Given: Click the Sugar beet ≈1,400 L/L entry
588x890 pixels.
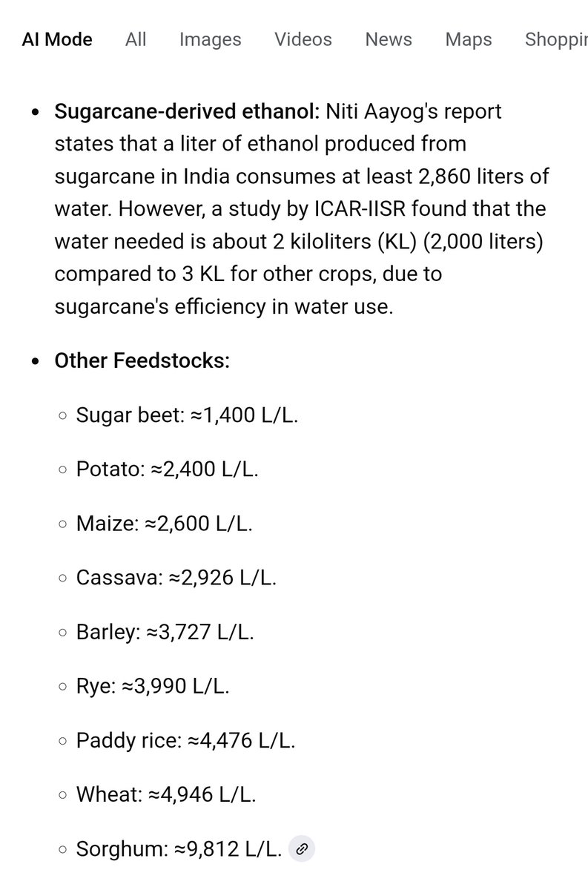Looking at the screenshot, I should tap(187, 415).
